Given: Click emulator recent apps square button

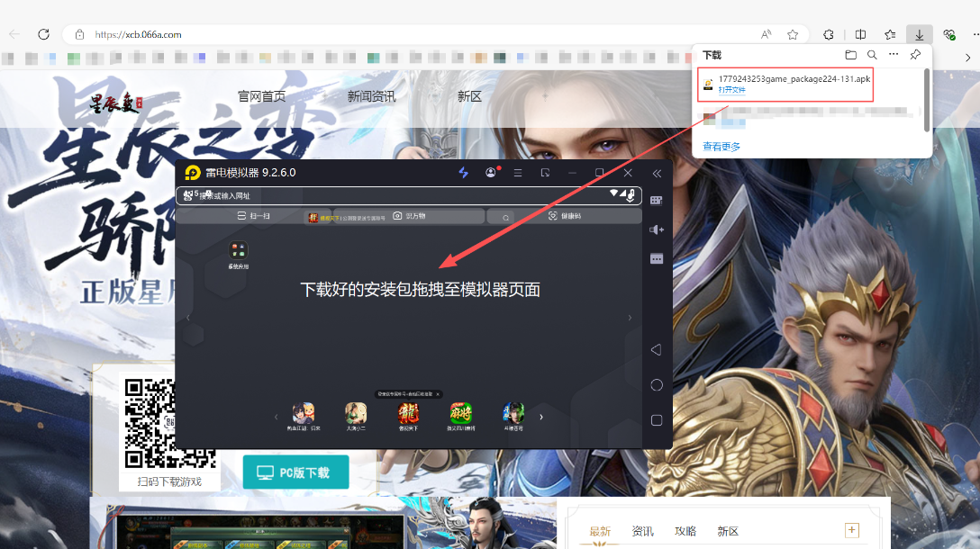Looking at the screenshot, I should [657, 420].
